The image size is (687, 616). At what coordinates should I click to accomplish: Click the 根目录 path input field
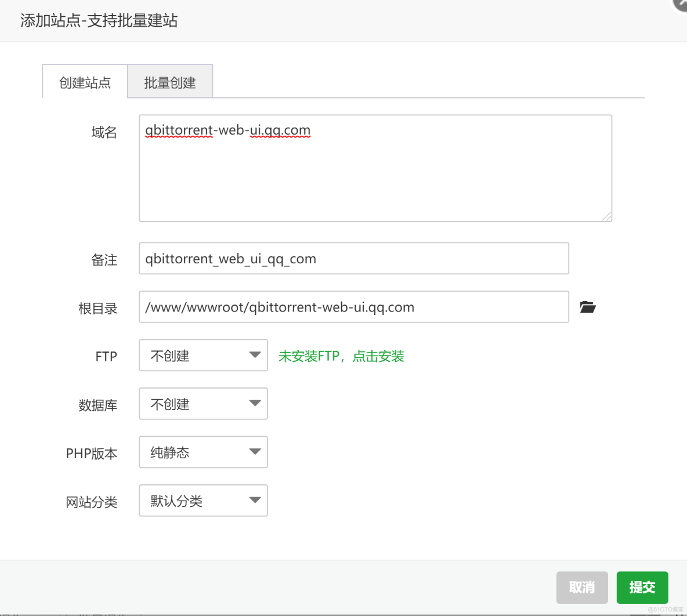(353, 307)
